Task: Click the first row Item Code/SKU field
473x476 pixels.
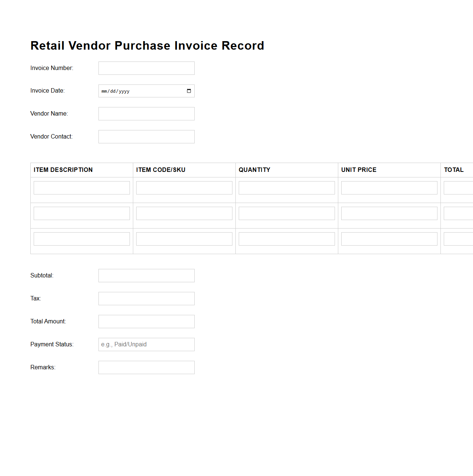Action: [184, 187]
